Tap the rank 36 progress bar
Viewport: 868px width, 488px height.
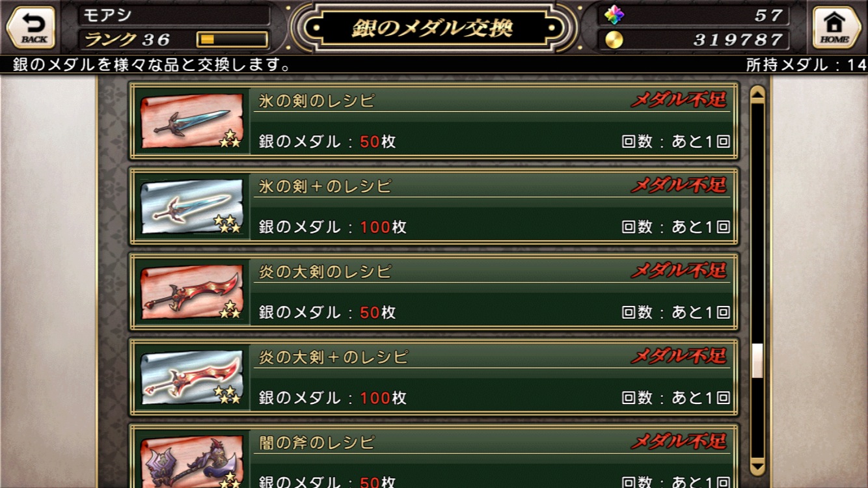232,40
